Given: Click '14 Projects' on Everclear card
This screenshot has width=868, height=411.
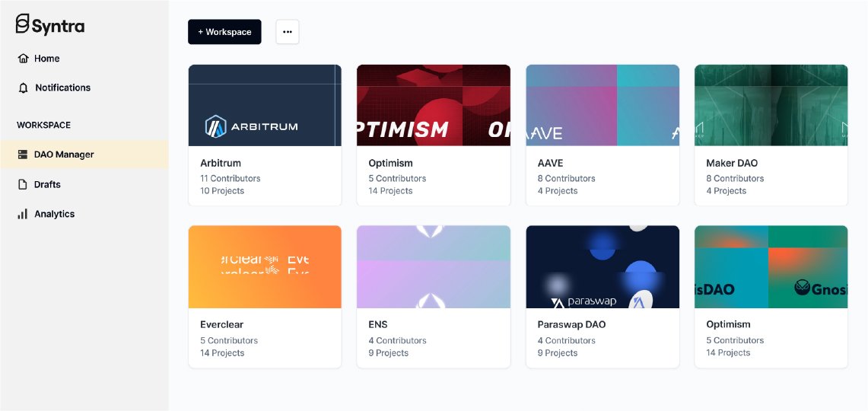Looking at the screenshot, I should point(222,353).
